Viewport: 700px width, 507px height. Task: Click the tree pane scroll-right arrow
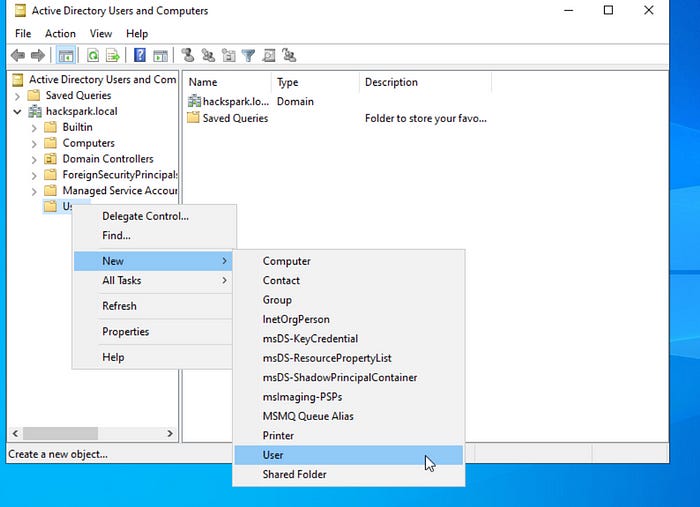point(170,433)
